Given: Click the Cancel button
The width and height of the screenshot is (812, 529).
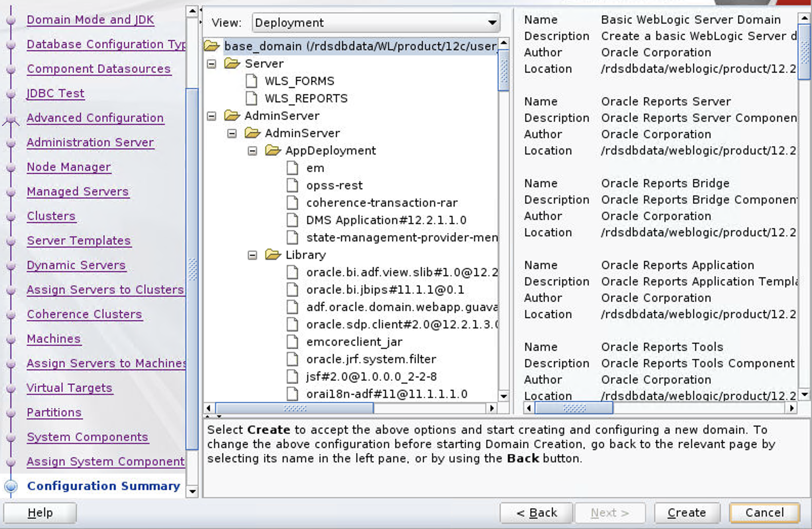Looking at the screenshot, I should point(764,513).
